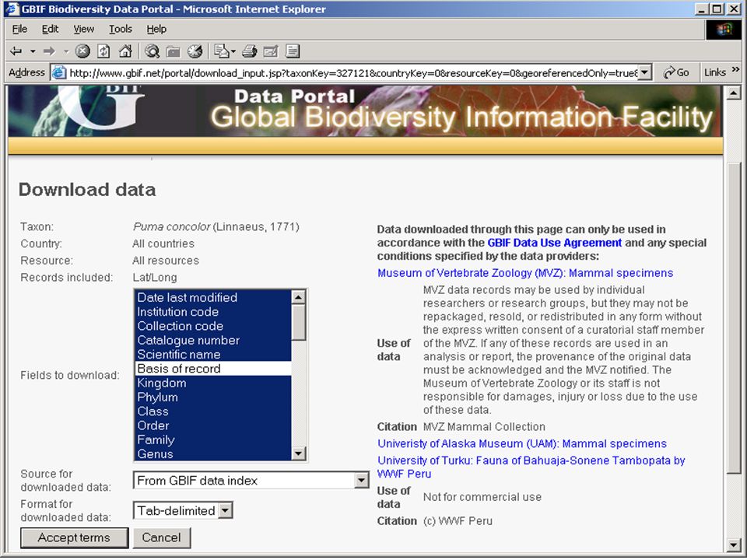
Task: Click the Mail toolbar icon
Action: coord(221,51)
